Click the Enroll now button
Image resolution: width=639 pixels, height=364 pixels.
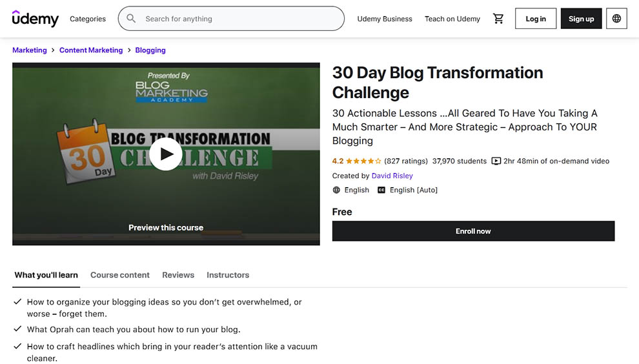point(473,231)
